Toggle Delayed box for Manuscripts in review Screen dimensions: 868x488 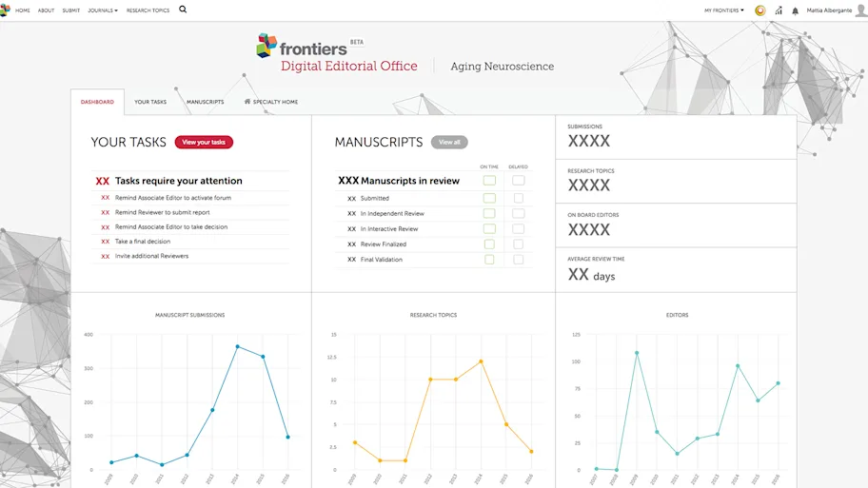tap(518, 181)
